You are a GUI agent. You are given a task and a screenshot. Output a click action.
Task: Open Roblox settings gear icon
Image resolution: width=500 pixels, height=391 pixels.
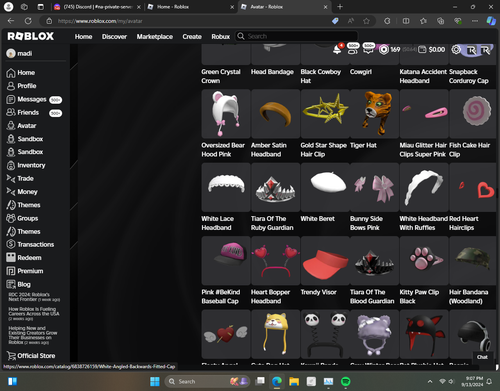coord(456,50)
